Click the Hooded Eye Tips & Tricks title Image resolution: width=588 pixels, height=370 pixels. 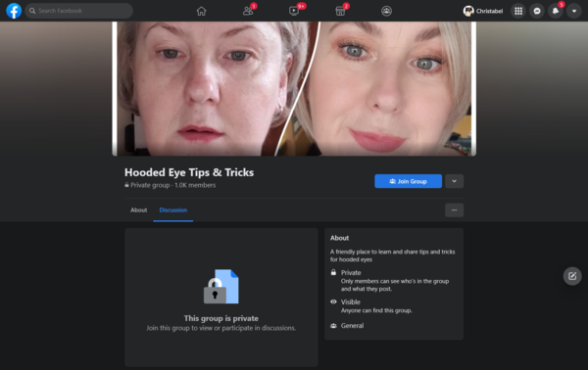tap(189, 172)
